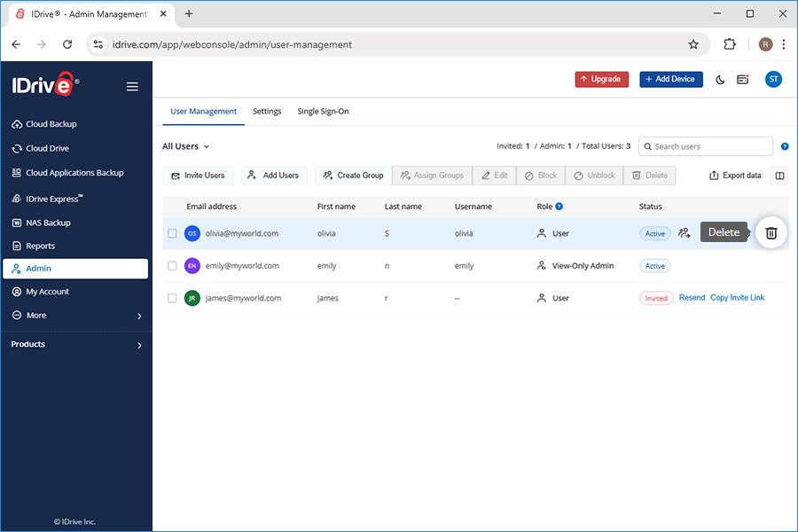
Task: Click the View-Only Admin role text
Action: pyautogui.click(x=583, y=266)
